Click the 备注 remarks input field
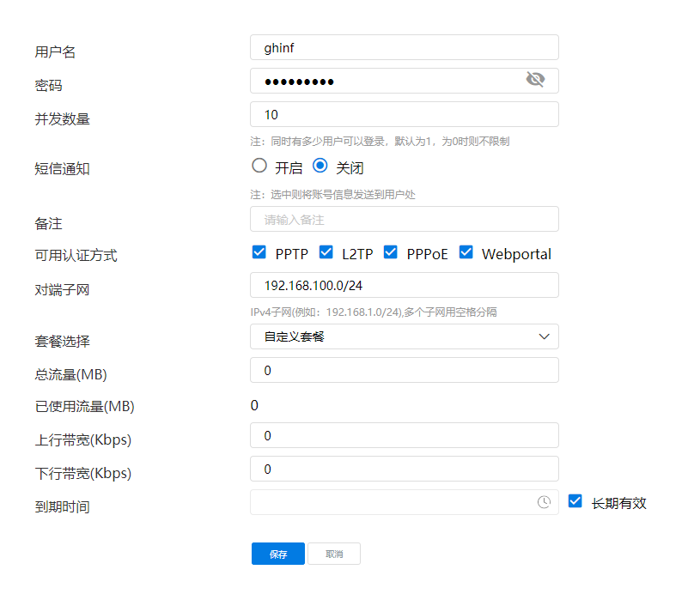This screenshot has width=700, height=612. pyautogui.click(x=404, y=219)
